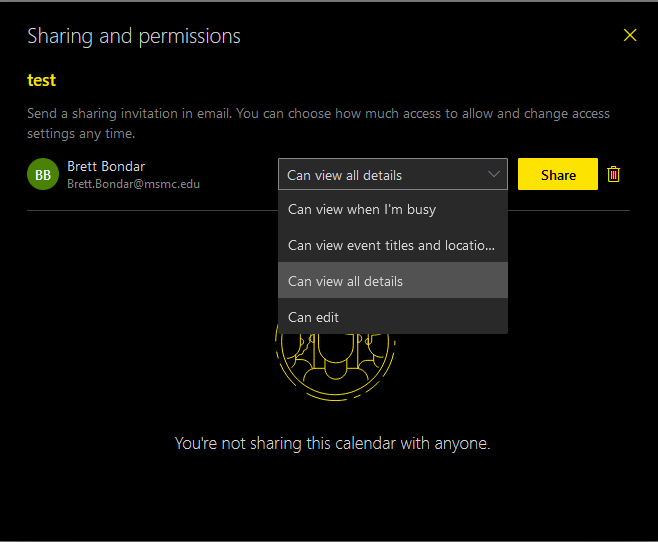Click the yellow Share button

click(558, 174)
